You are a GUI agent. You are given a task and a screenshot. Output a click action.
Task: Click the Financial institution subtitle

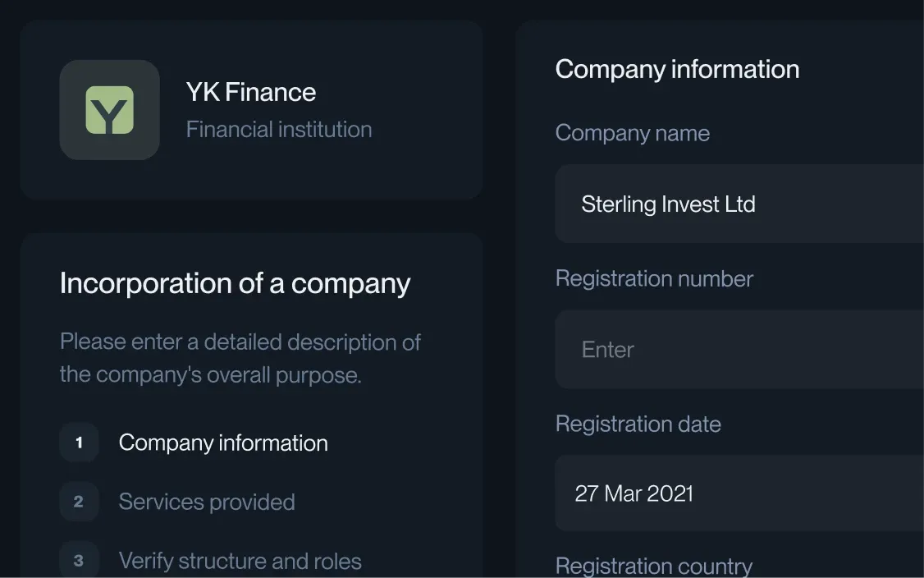click(x=278, y=129)
